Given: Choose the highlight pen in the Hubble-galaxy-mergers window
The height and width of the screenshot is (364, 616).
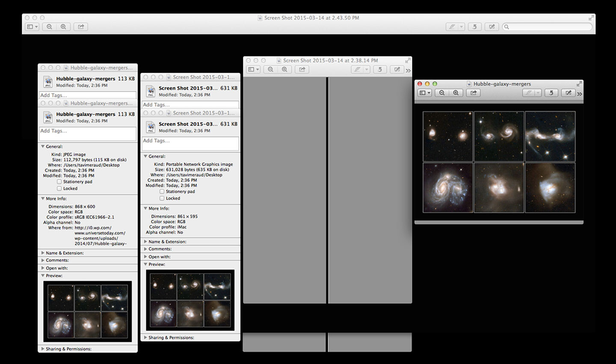Looking at the screenshot, I should click(529, 93).
